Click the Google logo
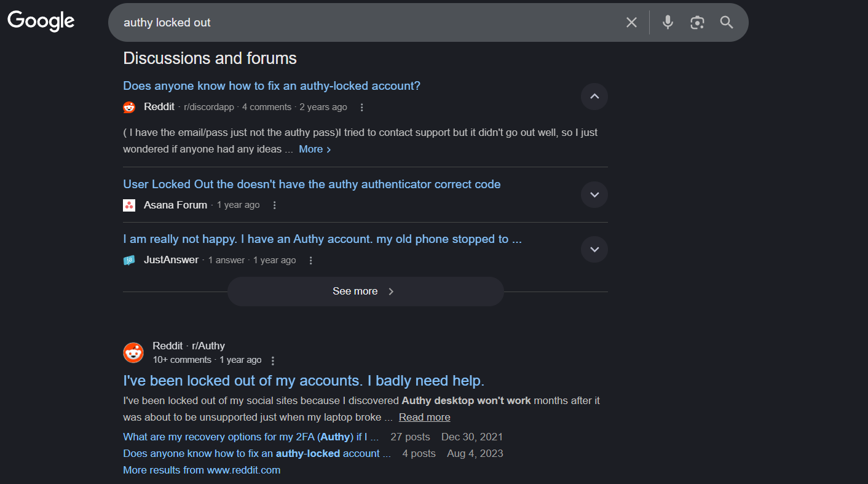Image resolution: width=868 pixels, height=484 pixels. tap(41, 21)
